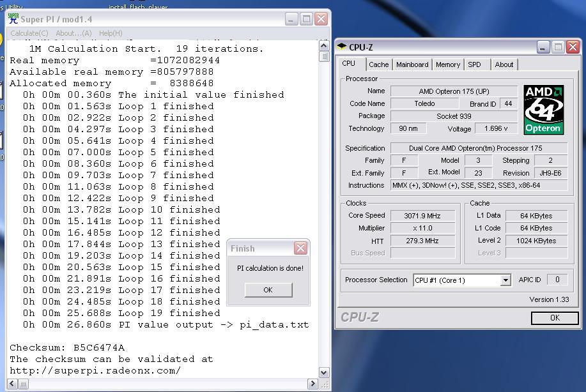This screenshot has width=586, height=392.
Task: Close the CPU-Z window
Action: tap(573, 47)
